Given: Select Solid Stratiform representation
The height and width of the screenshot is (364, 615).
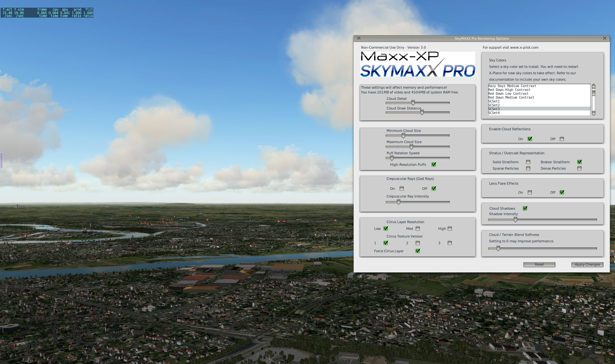Looking at the screenshot, I should [528, 162].
